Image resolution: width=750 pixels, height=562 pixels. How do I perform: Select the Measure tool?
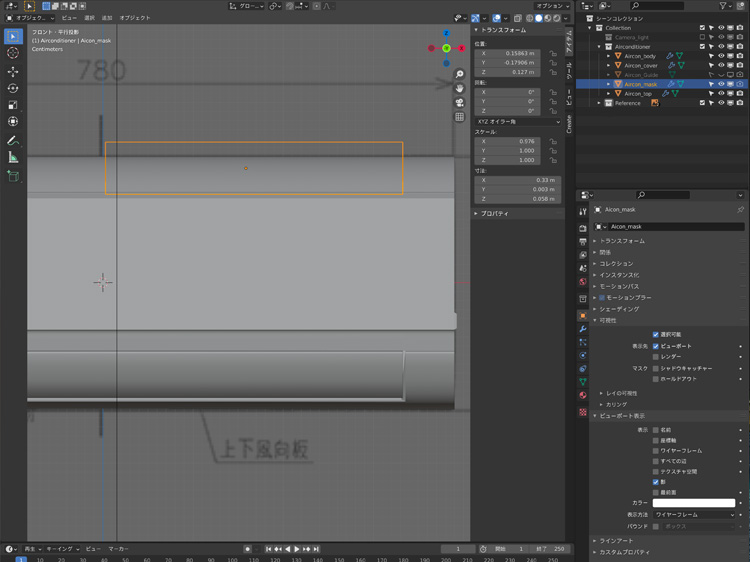pyautogui.click(x=13, y=157)
